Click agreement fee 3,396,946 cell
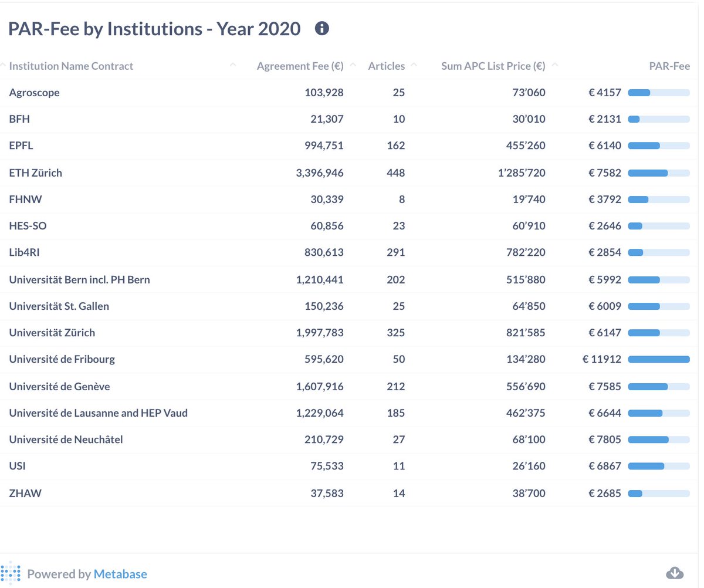The image size is (704, 588). [320, 173]
